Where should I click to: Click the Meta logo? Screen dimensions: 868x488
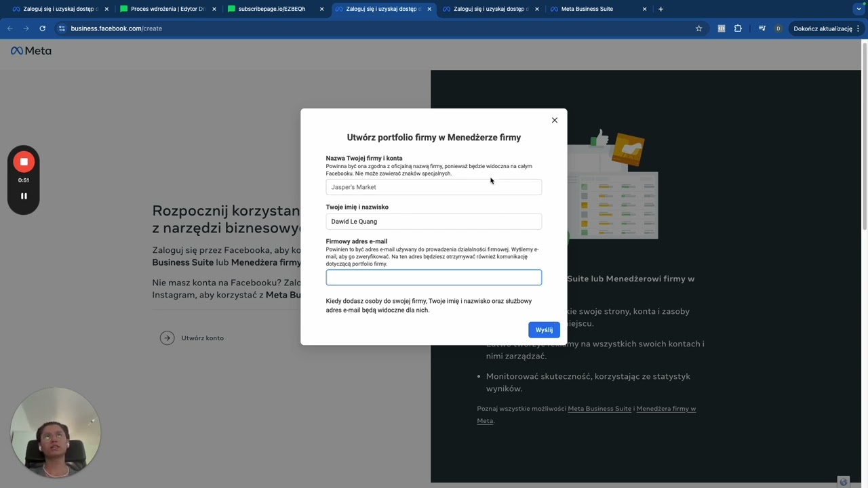tap(31, 51)
